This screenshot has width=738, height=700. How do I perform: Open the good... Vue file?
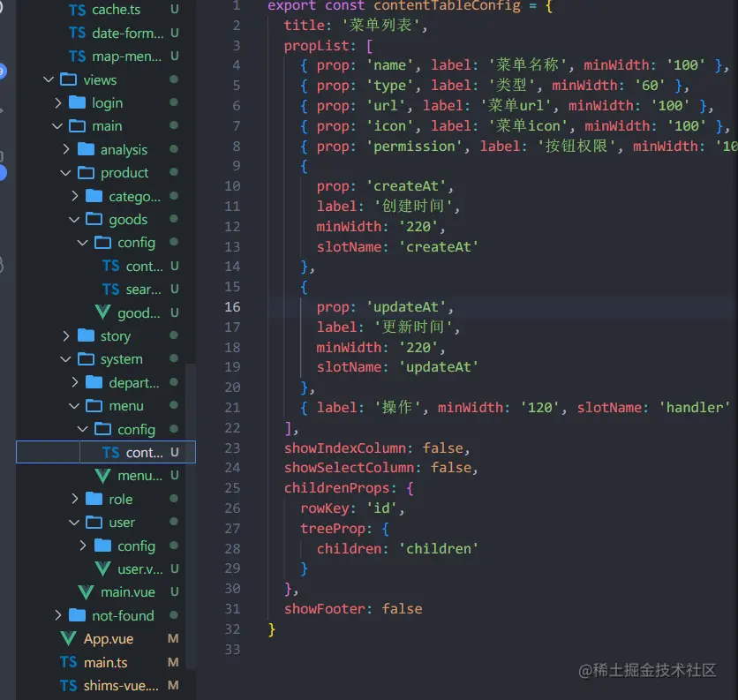(139, 312)
